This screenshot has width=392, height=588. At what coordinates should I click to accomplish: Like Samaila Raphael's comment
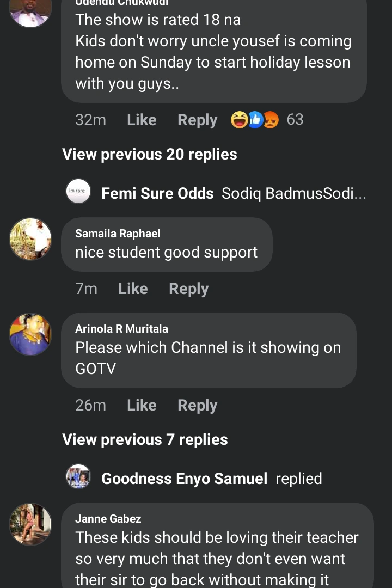(x=133, y=289)
